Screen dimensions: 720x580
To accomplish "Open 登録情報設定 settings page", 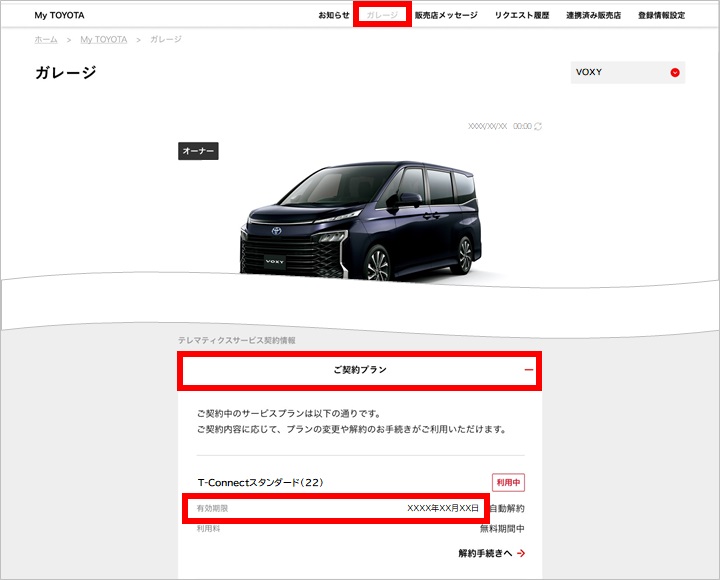I will click(661, 15).
